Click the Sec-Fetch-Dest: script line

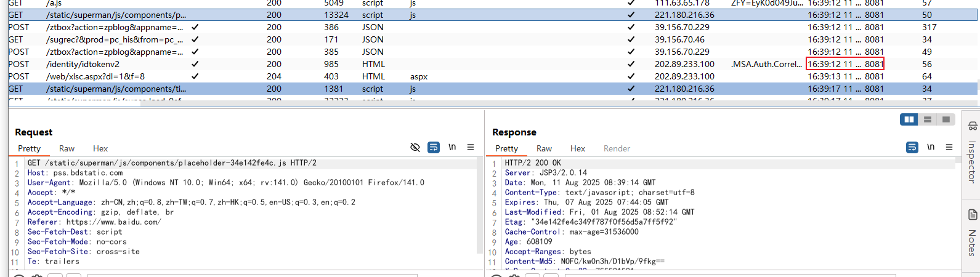click(x=75, y=232)
